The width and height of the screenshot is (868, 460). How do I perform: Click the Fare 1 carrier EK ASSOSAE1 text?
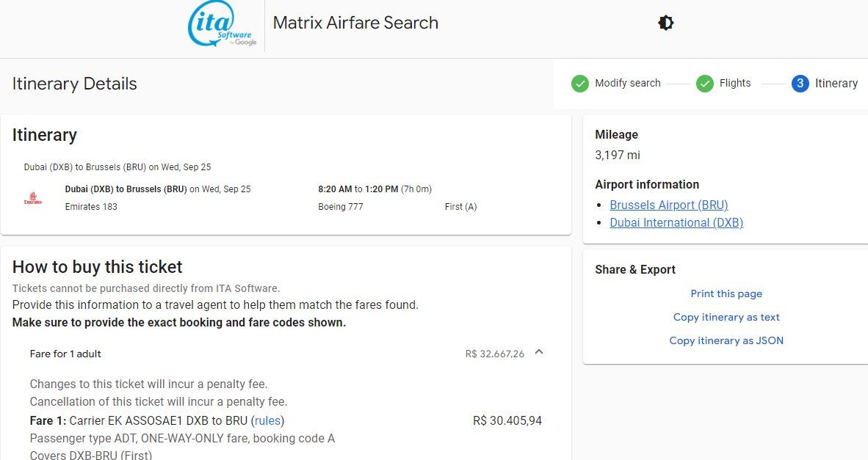[x=157, y=420]
